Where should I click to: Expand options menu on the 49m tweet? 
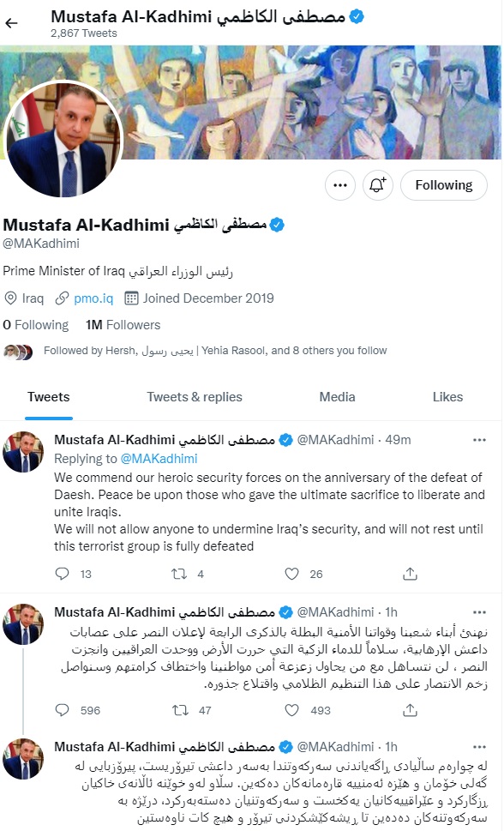pyautogui.click(x=479, y=440)
